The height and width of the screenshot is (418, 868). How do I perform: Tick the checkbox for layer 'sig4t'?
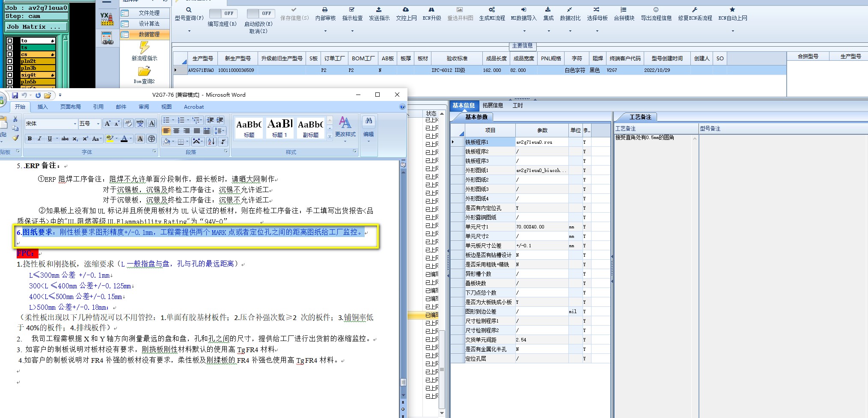click(x=10, y=75)
